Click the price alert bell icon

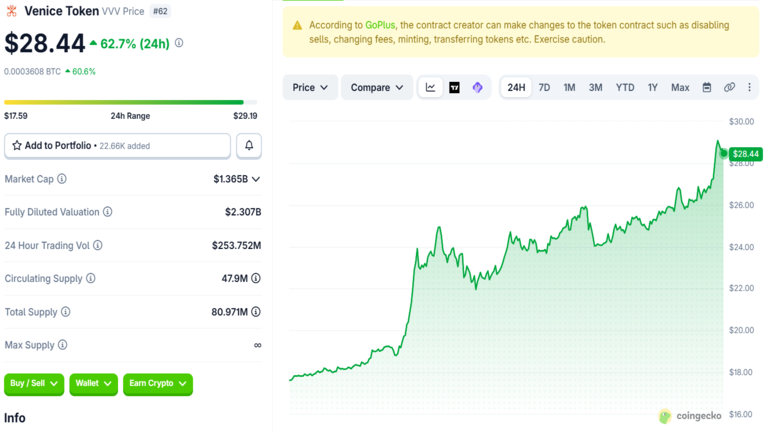249,145
